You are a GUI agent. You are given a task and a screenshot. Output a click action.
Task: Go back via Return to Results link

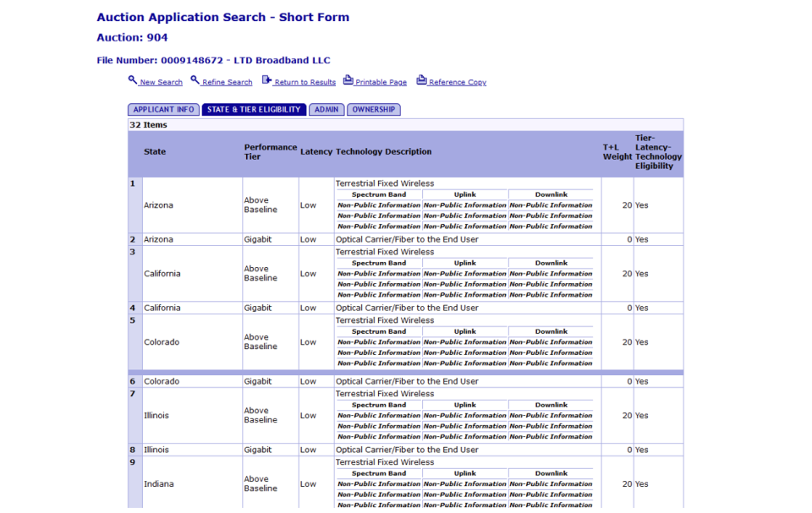tap(304, 83)
